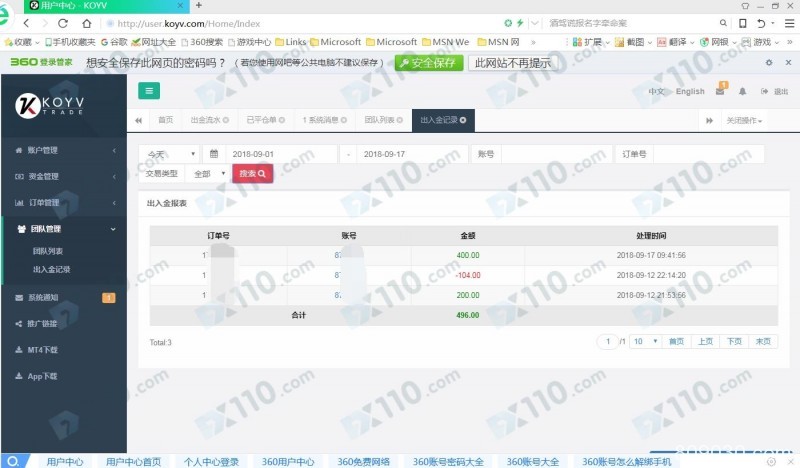Open the password bar settings gear
Screen dimensions: 800x468
tap(769, 62)
